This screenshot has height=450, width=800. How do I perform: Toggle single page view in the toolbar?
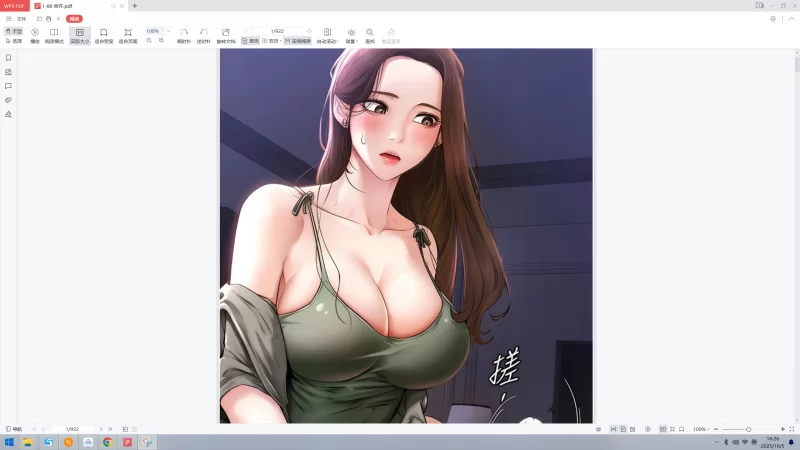pyautogui.click(x=251, y=41)
